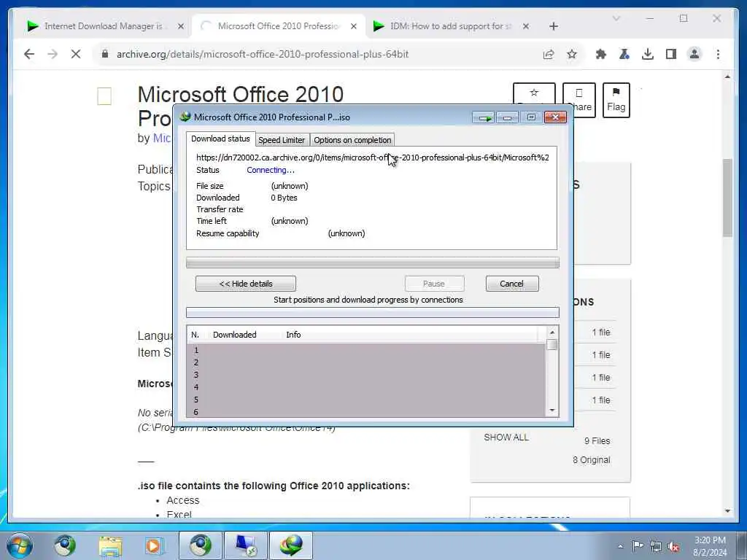Click the overall download progress bar
Image resolution: width=747 pixels, height=560 pixels.
tap(373, 262)
